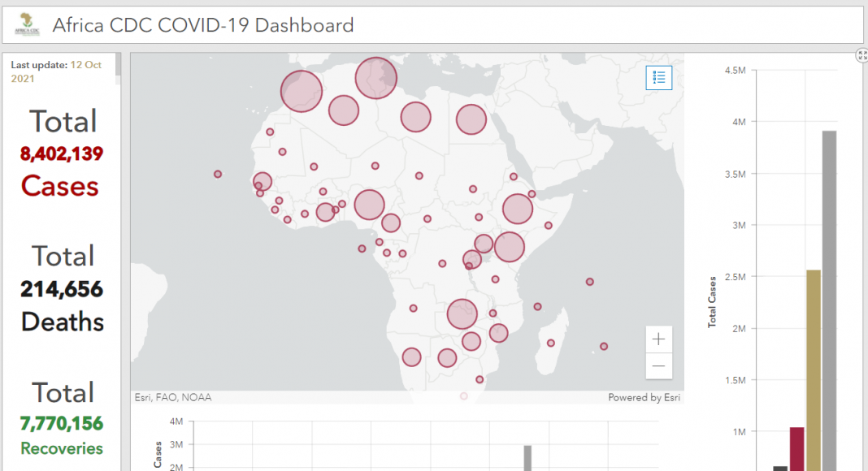
Task: Click the tallest gray bar in the Total Cases chart
Action: 829,300
